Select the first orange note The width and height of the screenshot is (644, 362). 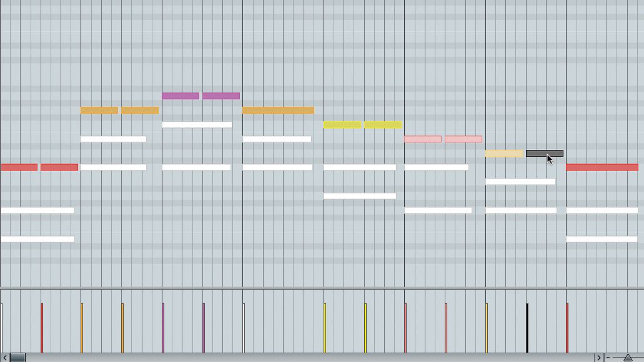[x=100, y=110]
